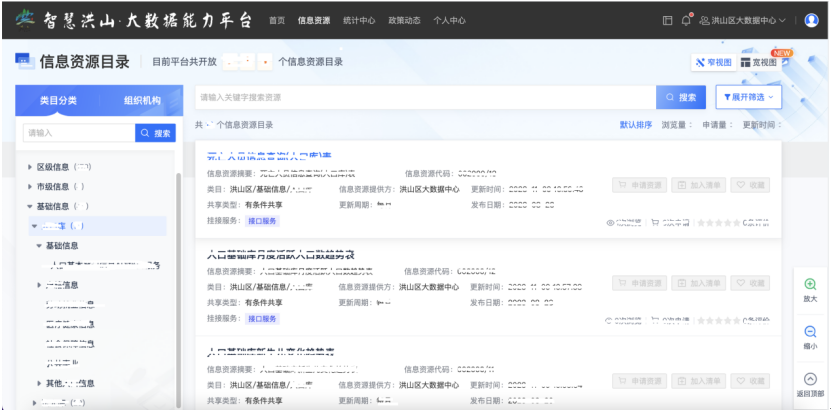
Task: Select 市级信息 category row
Action: point(60,187)
